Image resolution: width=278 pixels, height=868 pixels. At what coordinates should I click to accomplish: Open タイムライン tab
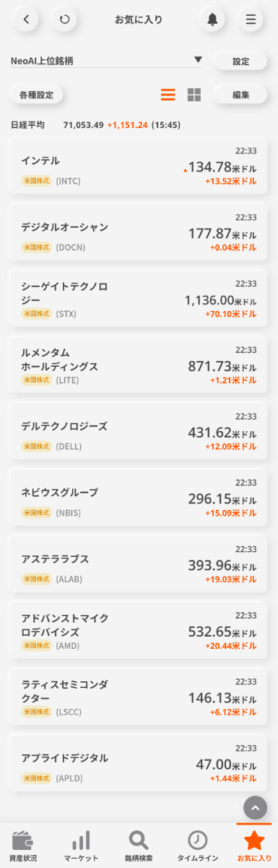pyautogui.click(x=197, y=846)
